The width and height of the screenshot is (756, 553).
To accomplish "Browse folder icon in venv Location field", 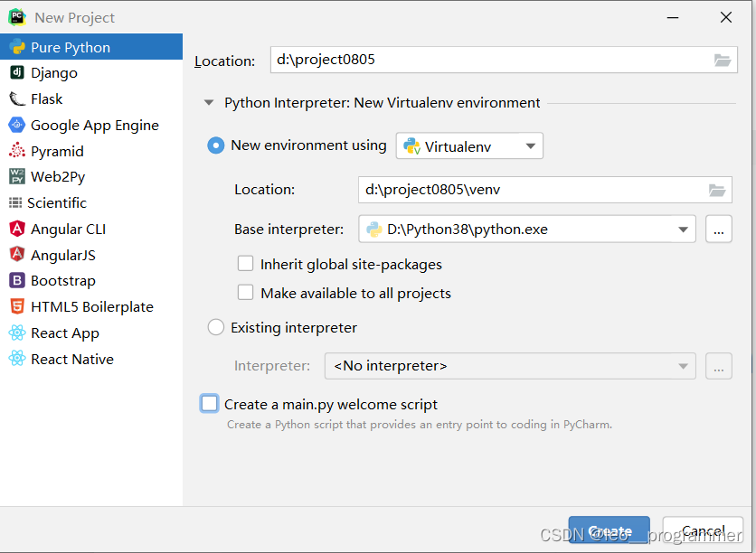I will pos(717,190).
